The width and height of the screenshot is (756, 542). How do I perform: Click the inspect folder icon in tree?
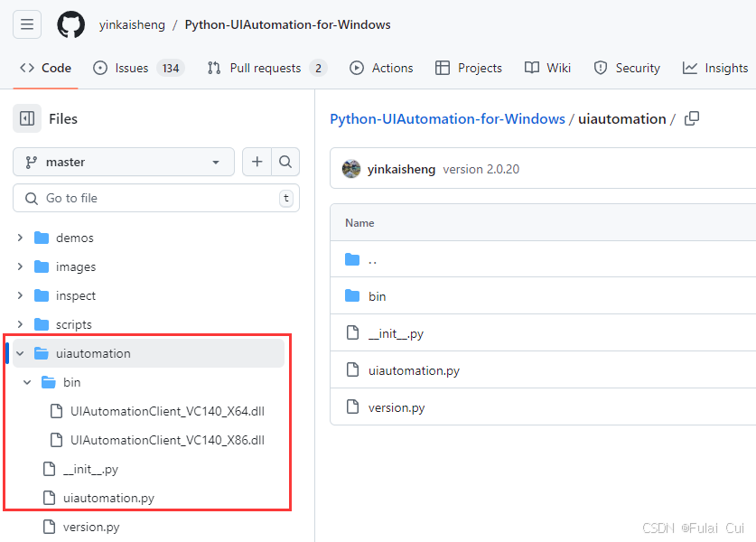coord(42,295)
